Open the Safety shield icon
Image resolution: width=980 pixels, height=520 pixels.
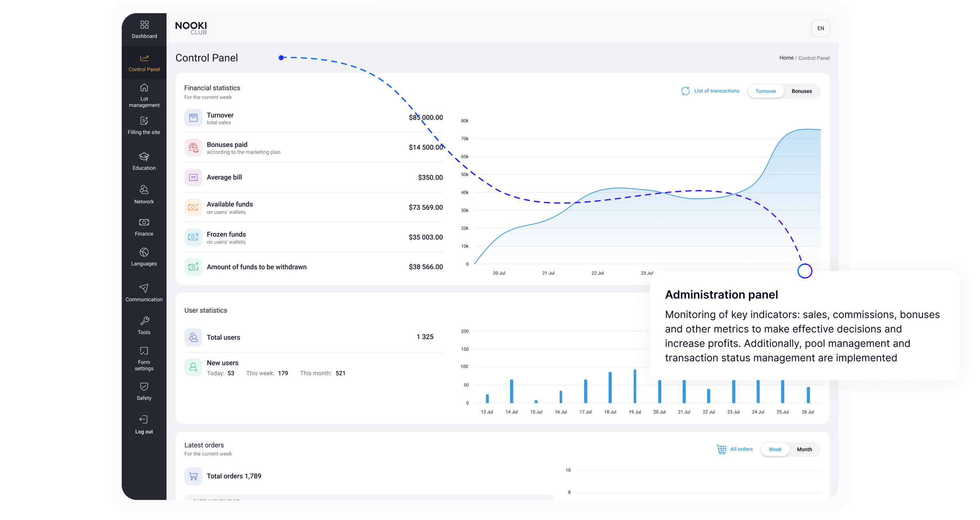click(144, 387)
